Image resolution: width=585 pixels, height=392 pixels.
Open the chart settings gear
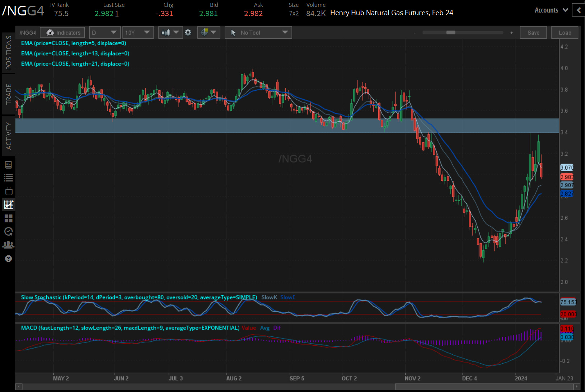pos(188,33)
